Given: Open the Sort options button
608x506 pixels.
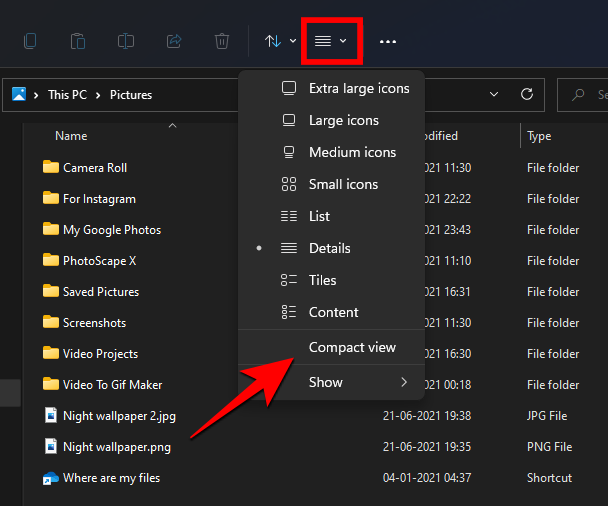Looking at the screenshot, I should (279, 41).
